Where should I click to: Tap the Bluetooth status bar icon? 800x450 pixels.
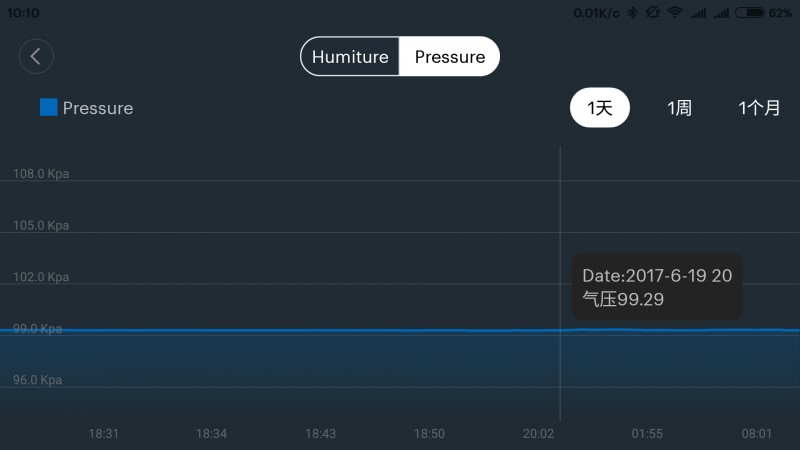pos(633,13)
